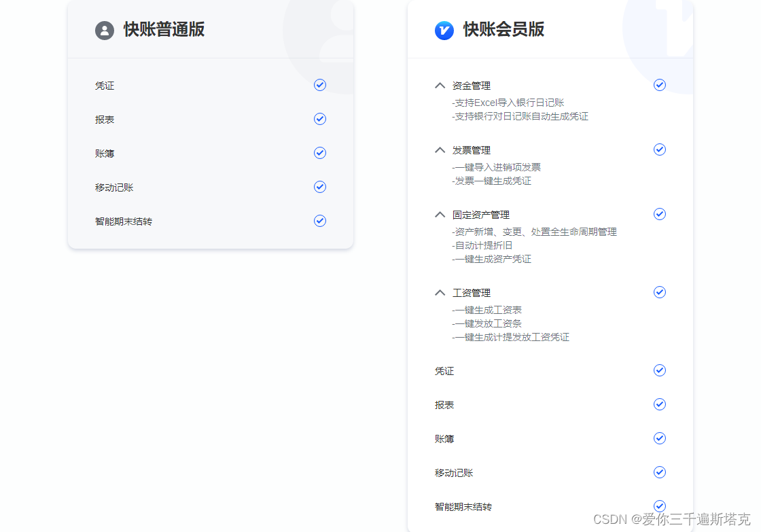Image resolution: width=761 pixels, height=532 pixels.
Task: Click the checkmark for 凭证 in 快账普通版
Action: [x=320, y=85]
